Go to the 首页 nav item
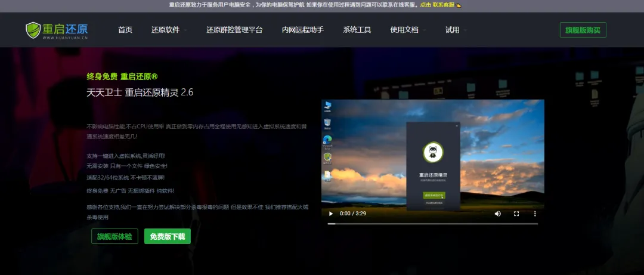The image size is (644, 275). click(125, 30)
